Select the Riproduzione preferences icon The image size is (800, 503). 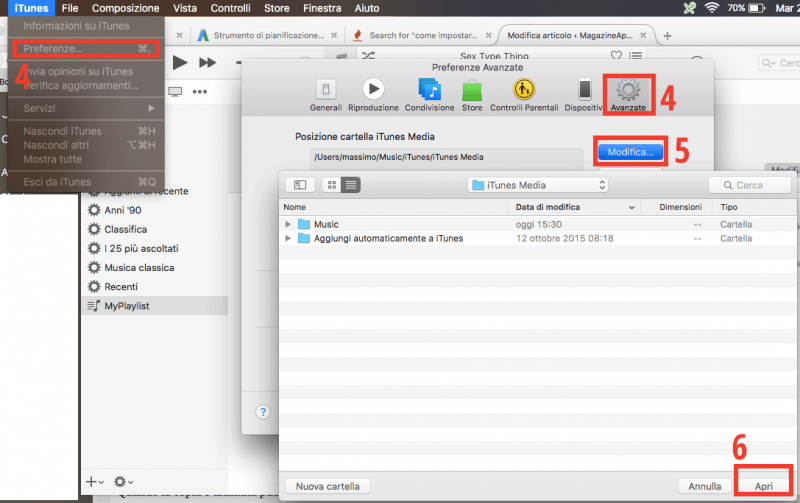[373, 92]
